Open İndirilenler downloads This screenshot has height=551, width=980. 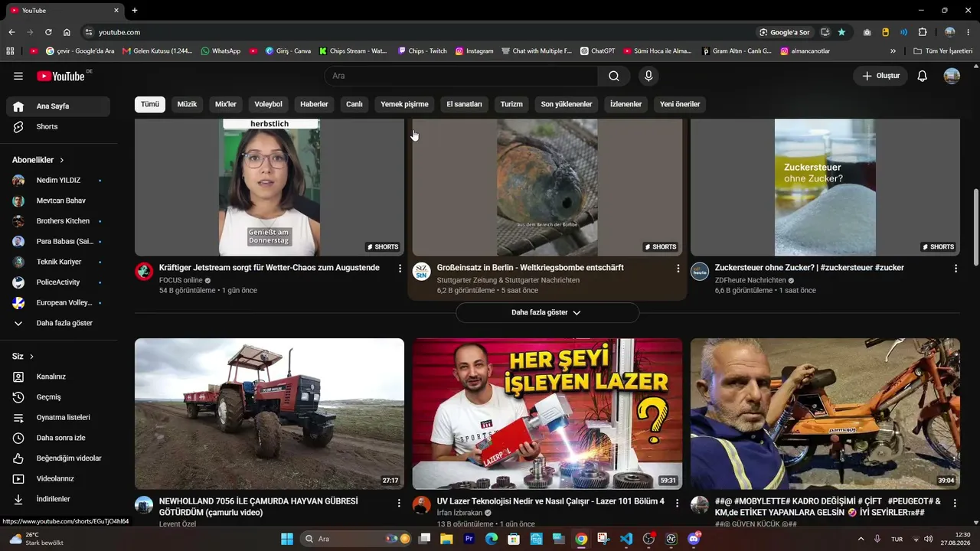[x=58, y=499]
